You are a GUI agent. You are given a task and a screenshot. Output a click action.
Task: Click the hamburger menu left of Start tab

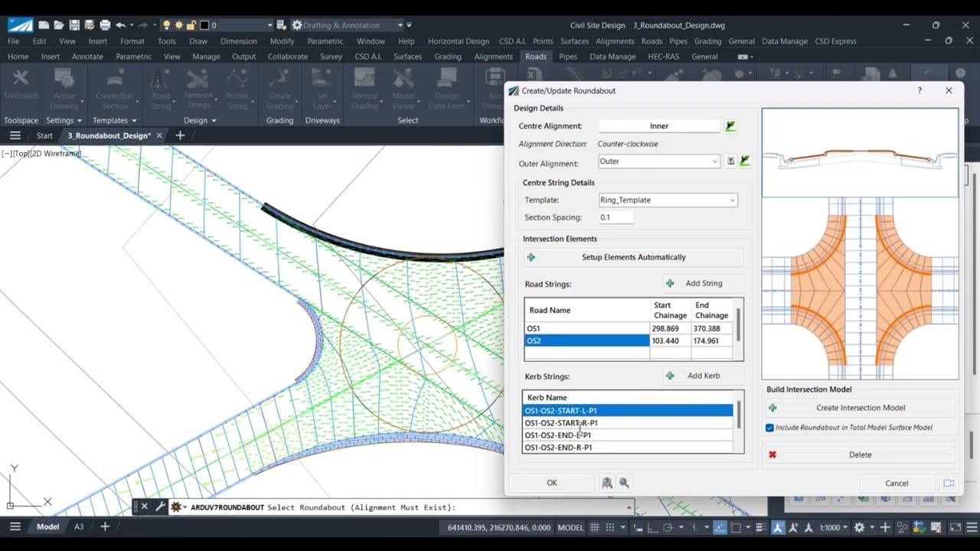tap(15, 135)
